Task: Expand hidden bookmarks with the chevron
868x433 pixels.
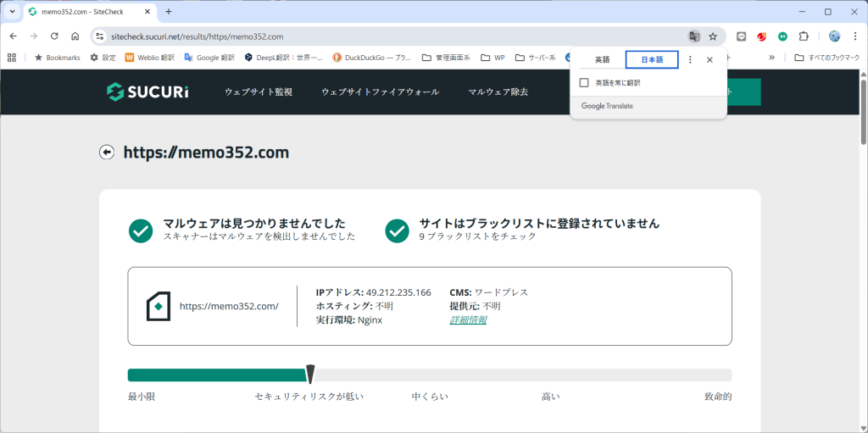Action: coord(771,58)
